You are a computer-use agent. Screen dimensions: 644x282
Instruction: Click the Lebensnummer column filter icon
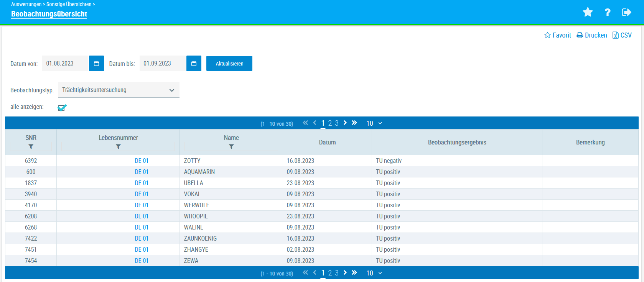(118, 147)
